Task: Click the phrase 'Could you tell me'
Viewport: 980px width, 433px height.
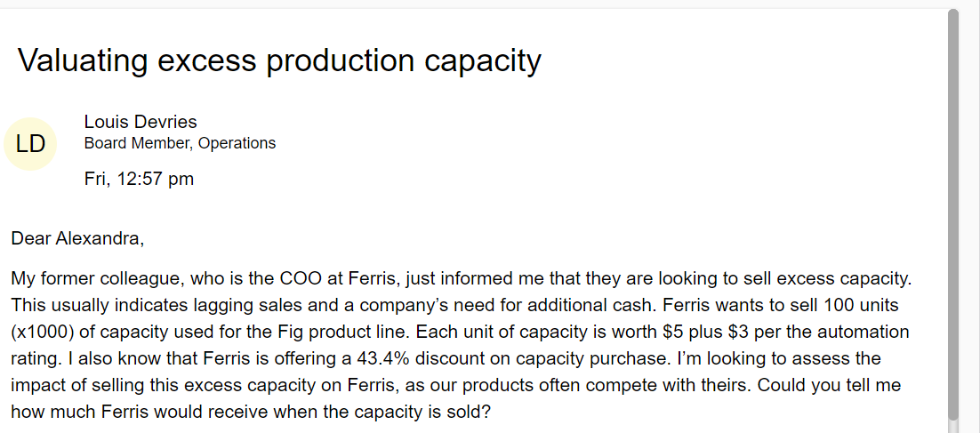Action: 830,386
